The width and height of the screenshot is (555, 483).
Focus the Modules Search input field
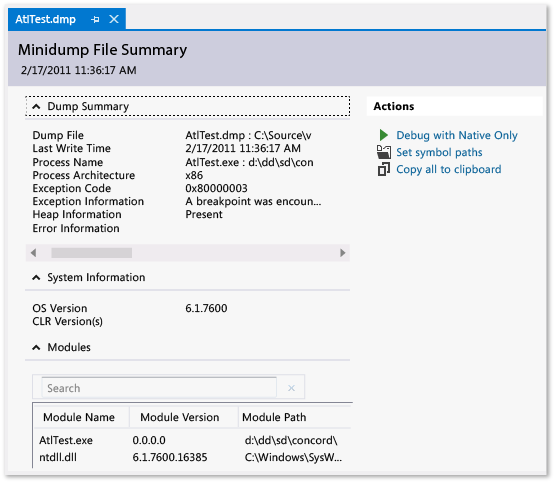pyautogui.click(x=159, y=388)
